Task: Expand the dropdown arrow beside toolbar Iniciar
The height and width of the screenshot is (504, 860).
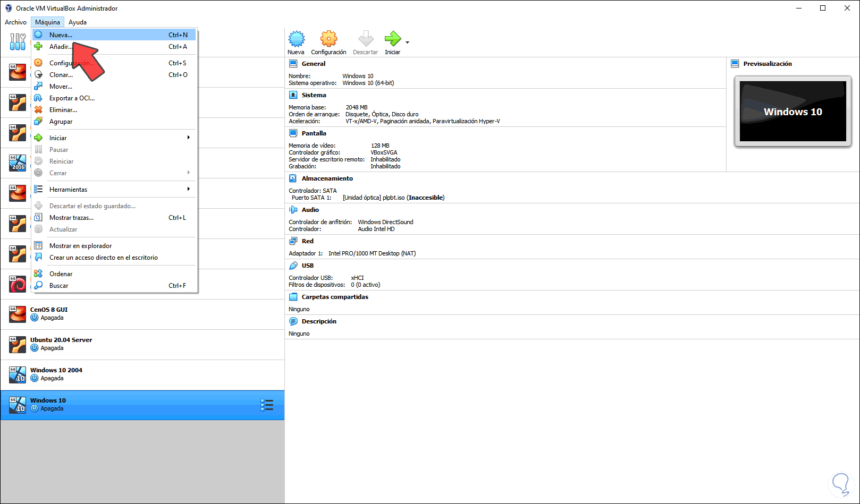Action: (408, 42)
